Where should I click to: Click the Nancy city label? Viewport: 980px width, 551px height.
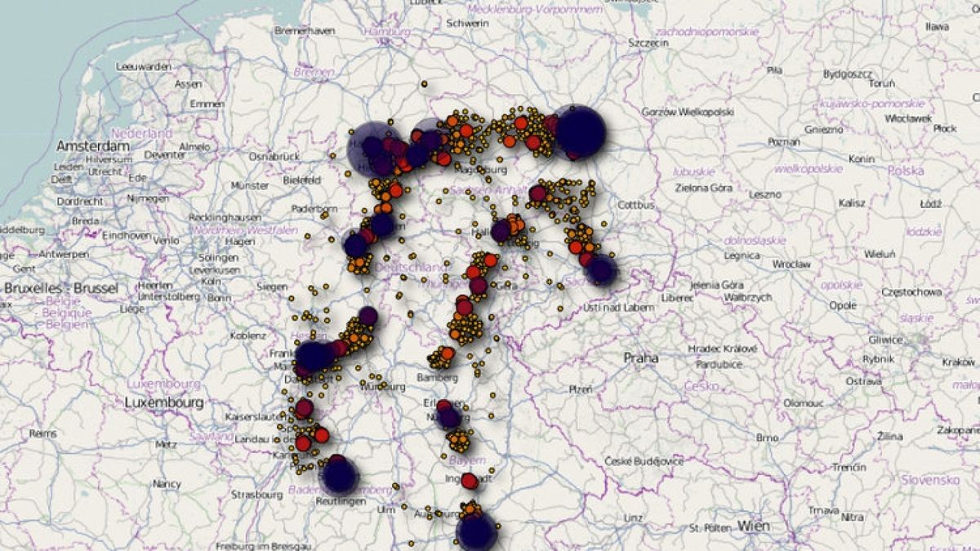(167, 484)
